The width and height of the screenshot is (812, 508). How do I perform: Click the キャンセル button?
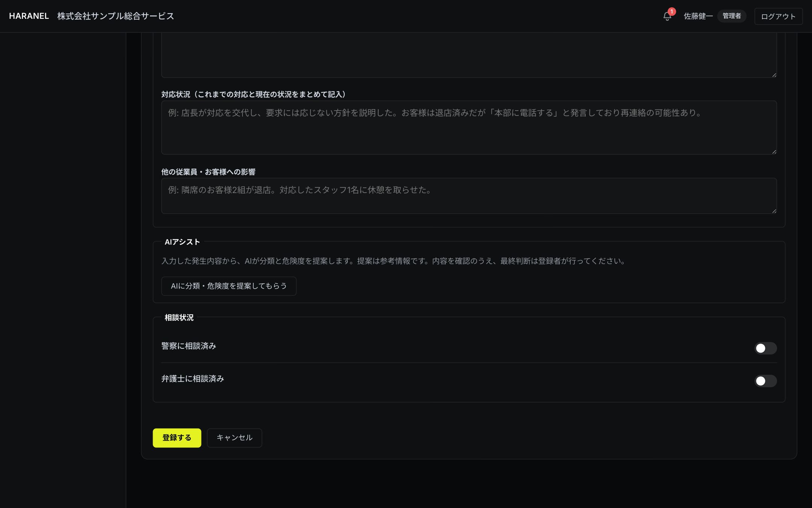pyautogui.click(x=234, y=438)
